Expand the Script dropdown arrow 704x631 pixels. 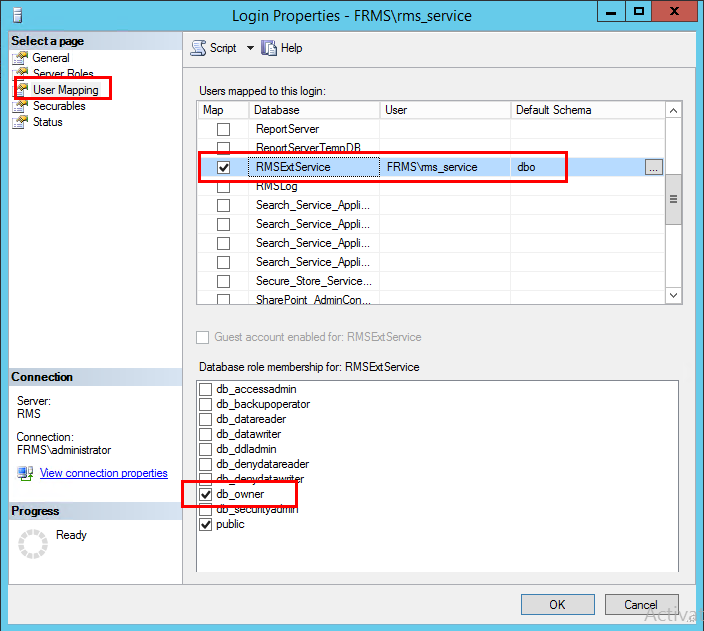coord(250,48)
